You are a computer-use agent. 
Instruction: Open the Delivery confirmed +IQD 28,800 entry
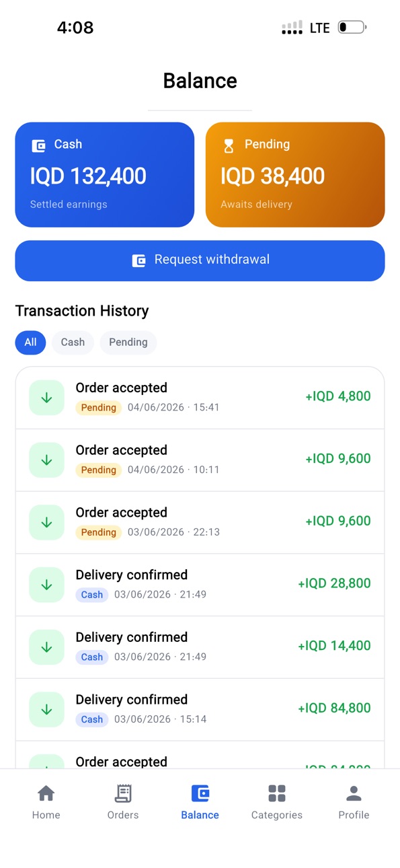[200, 585]
